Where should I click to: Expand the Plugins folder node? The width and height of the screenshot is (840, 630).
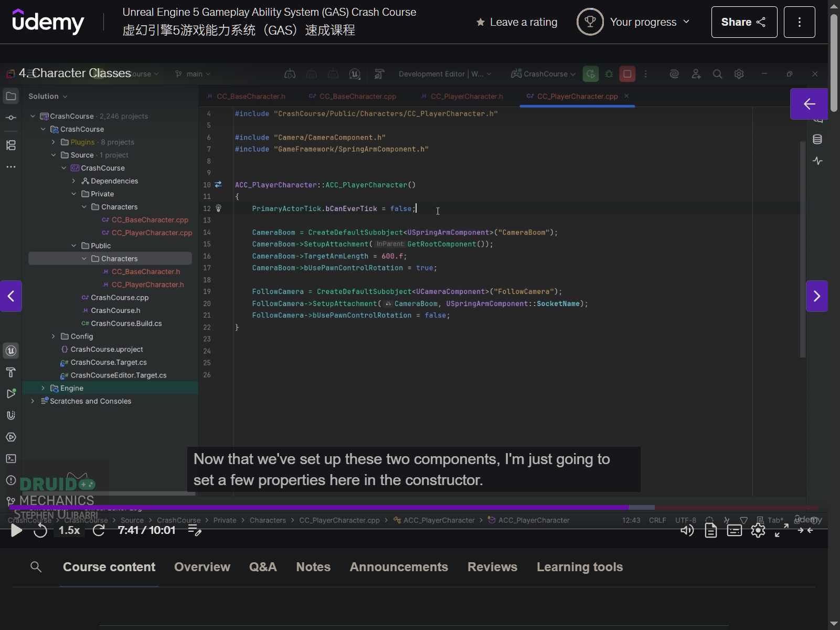[x=53, y=142]
